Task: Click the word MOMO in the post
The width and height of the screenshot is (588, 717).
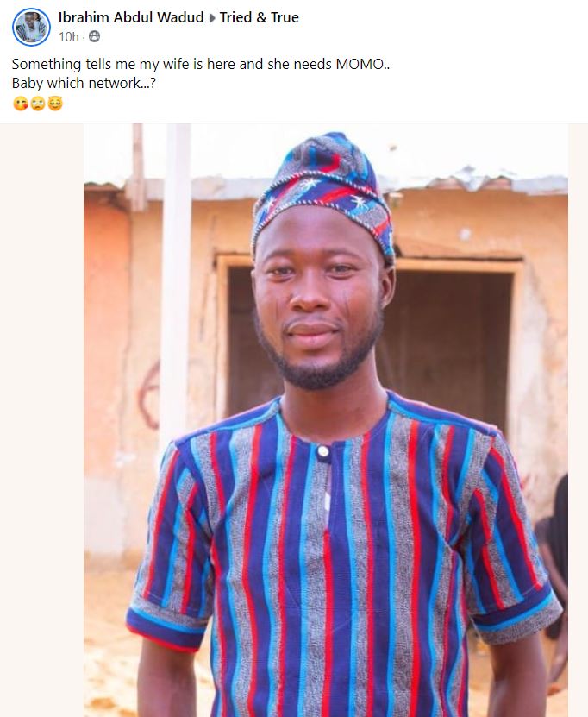Action: coord(360,64)
